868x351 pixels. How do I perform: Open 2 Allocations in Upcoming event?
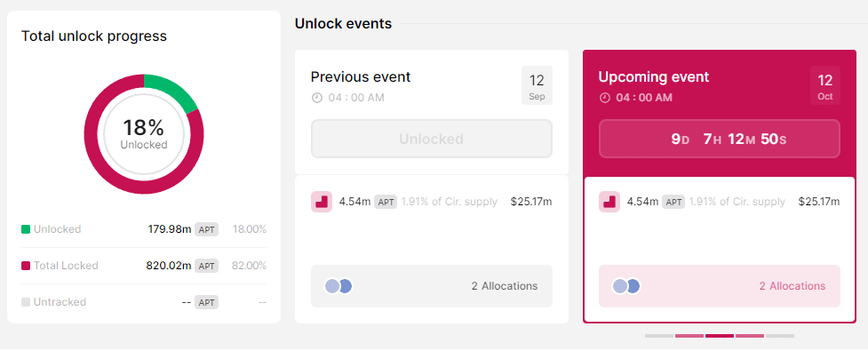click(792, 286)
